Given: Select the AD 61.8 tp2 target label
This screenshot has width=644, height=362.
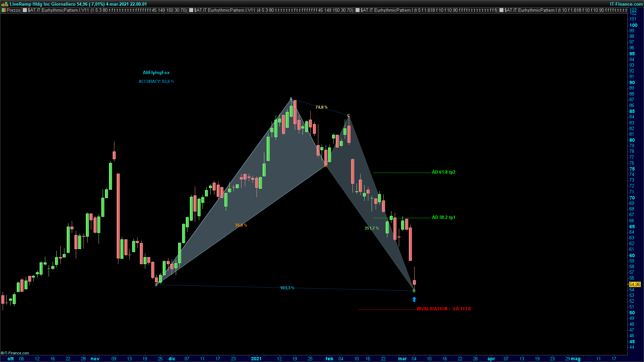Looking at the screenshot, I should [443, 172].
